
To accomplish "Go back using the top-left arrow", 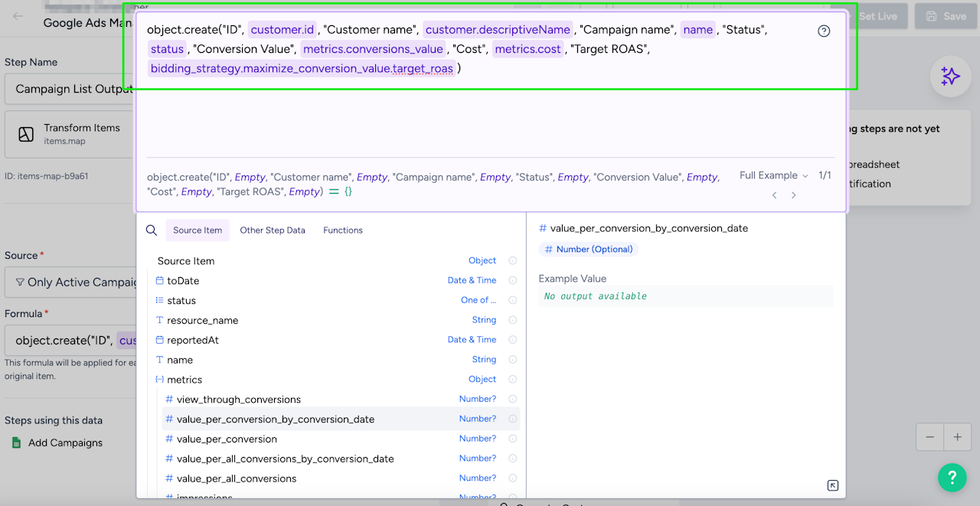I will click(18, 16).
